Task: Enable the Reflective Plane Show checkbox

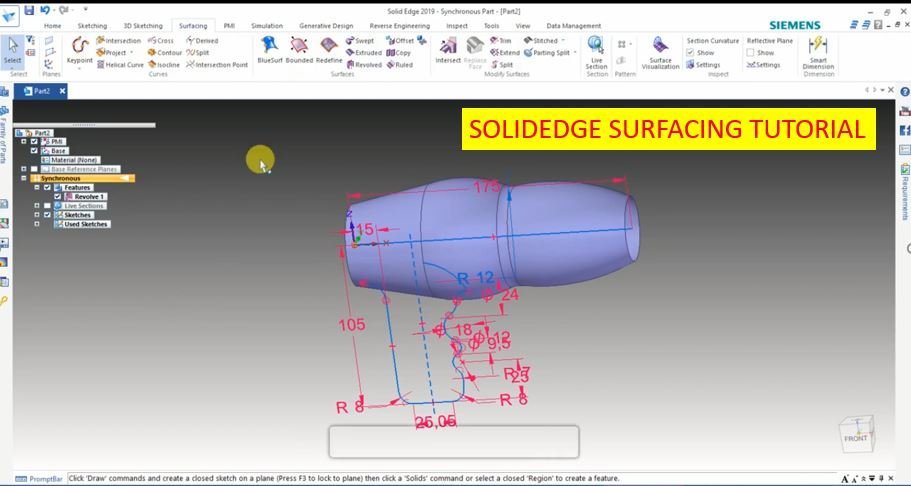Action: (x=751, y=53)
